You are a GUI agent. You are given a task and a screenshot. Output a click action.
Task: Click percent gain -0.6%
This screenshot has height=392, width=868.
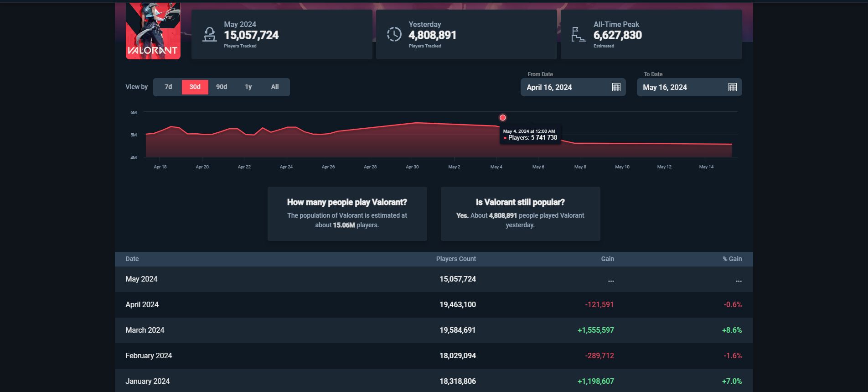tap(733, 304)
